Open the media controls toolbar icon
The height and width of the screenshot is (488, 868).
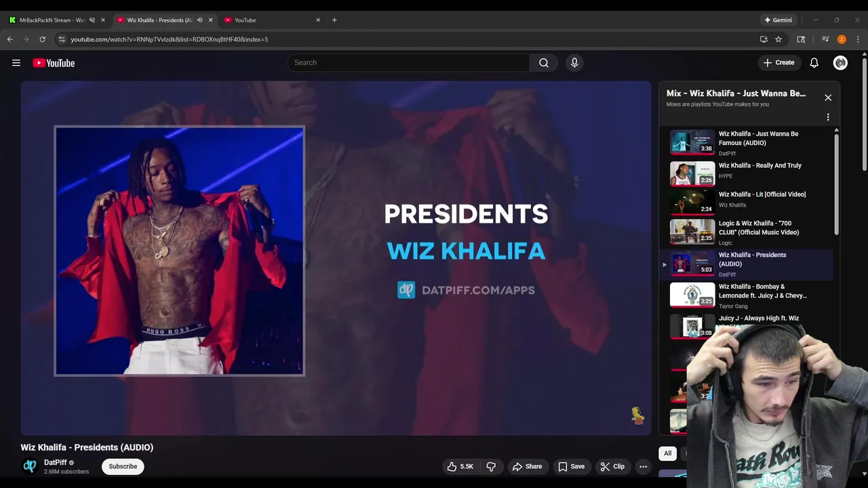click(825, 39)
